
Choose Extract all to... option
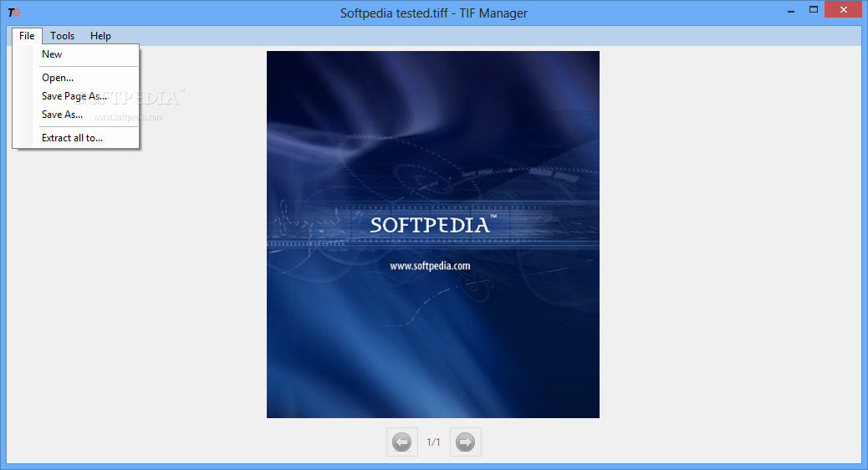[x=76, y=138]
